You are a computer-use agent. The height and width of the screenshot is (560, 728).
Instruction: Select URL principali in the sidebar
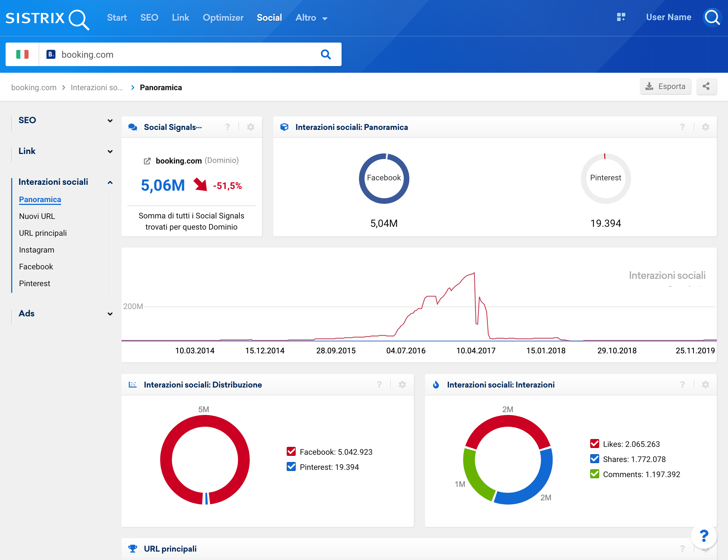[43, 233]
